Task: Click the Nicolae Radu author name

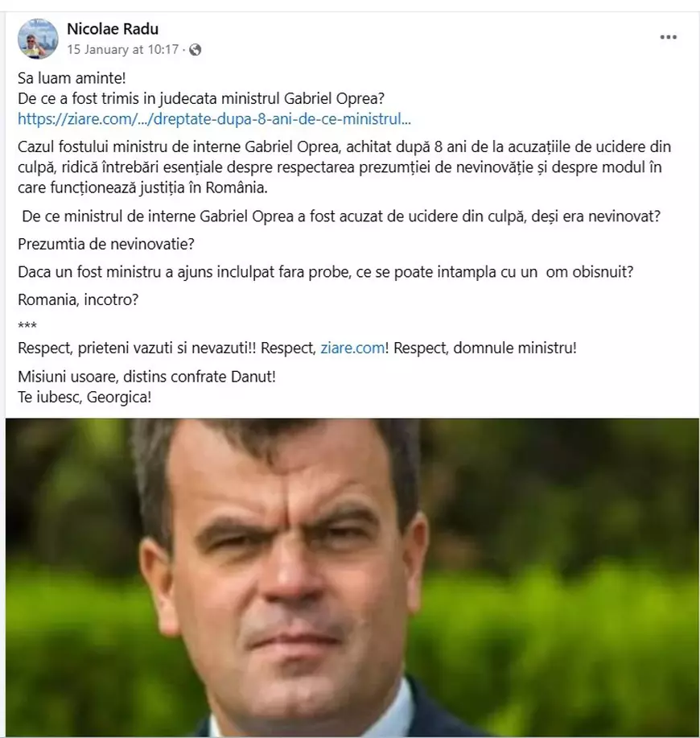Action: click(x=113, y=29)
